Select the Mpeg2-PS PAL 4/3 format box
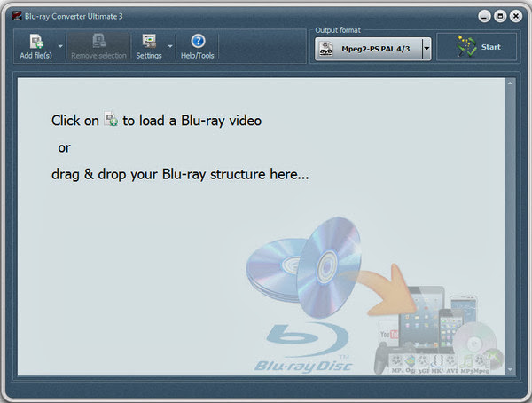The image size is (532, 403). point(373,49)
